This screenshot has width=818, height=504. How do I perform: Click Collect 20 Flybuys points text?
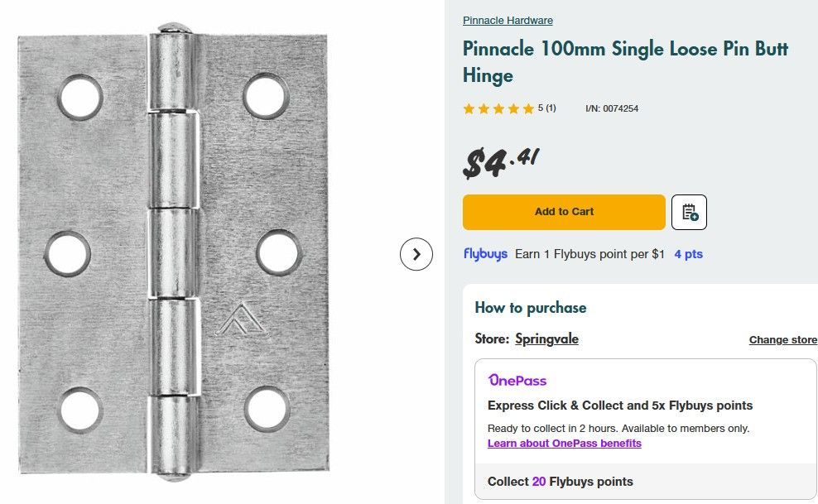(x=560, y=482)
